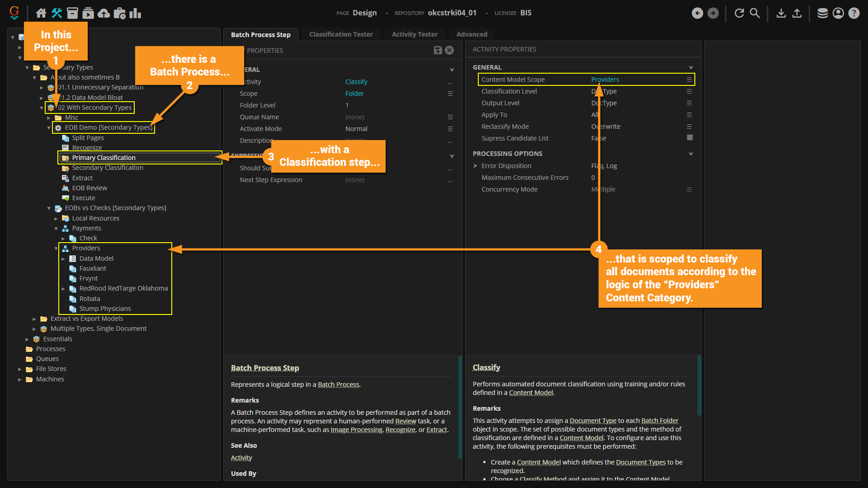The height and width of the screenshot is (488, 868).
Task: Open the Design tools icon
Action: 57,13
